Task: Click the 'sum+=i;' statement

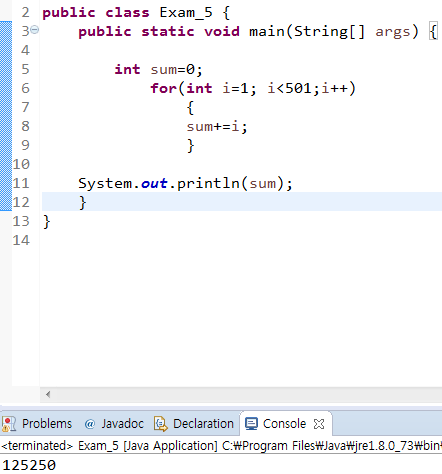Action: click(x=217, y=127)
